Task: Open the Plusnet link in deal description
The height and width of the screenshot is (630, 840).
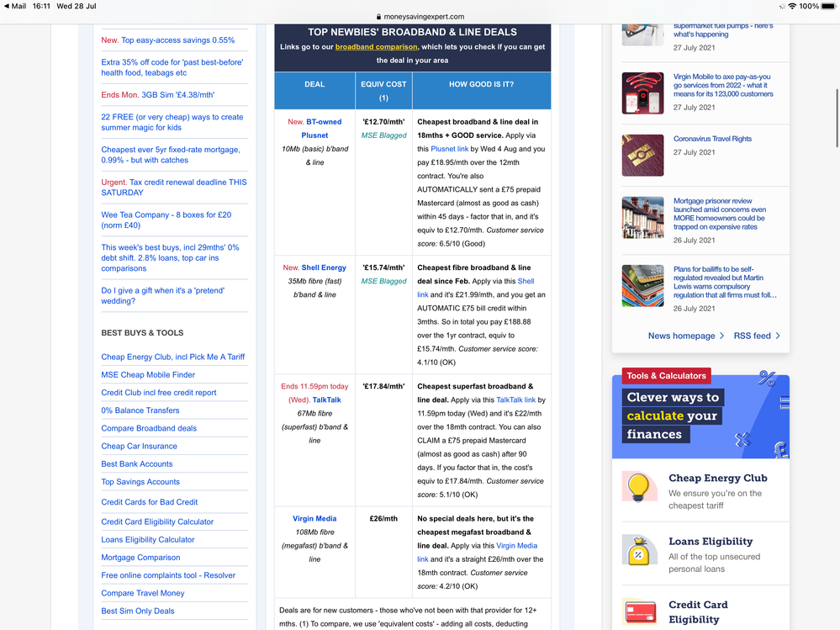Action: point(450,149)
